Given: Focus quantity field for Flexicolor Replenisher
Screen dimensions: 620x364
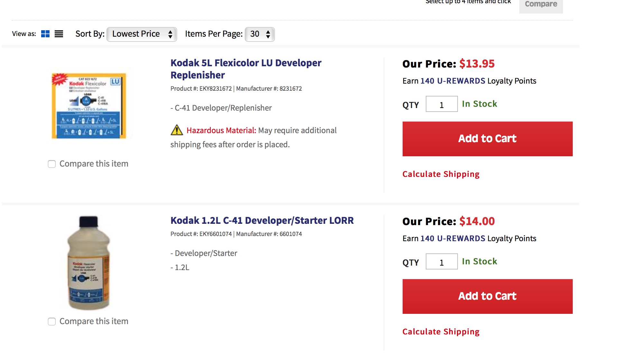Looking at the screenshot, I should [442, 104].
